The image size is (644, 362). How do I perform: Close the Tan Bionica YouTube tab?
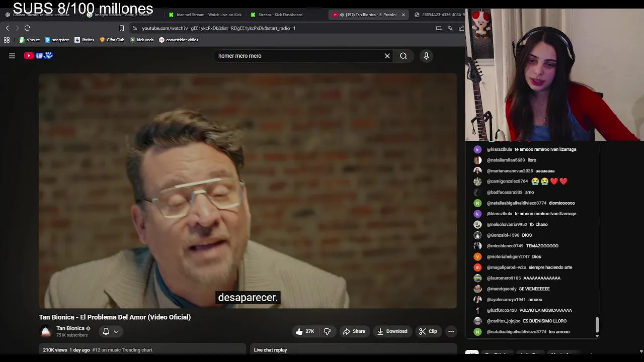(403, 15)
